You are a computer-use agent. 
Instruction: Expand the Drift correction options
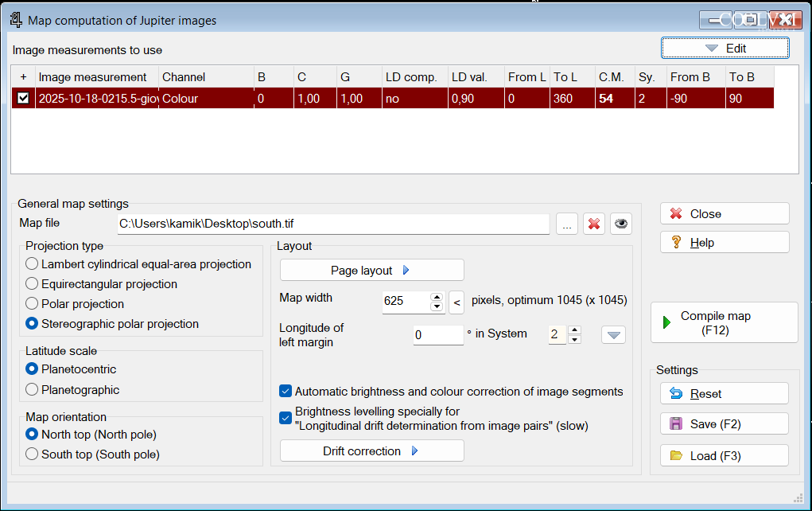(x=371, y=451)
